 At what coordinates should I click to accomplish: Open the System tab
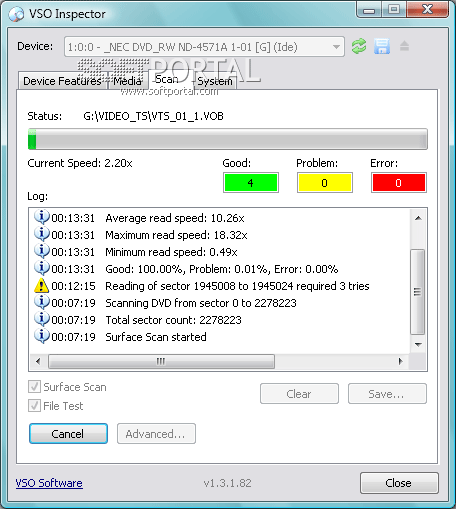(215, 81)
